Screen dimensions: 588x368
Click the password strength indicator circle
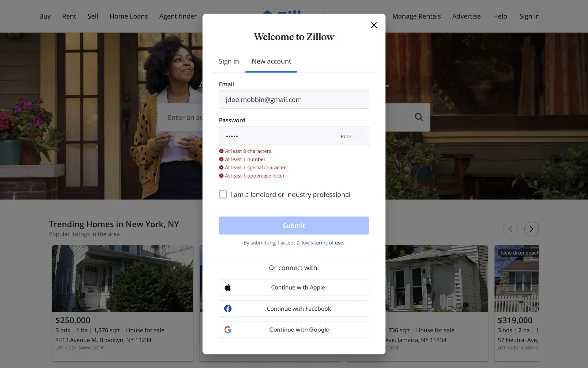pos(358,136)
